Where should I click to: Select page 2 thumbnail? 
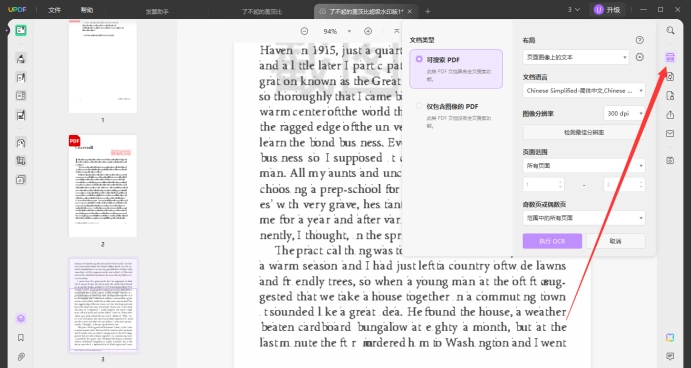pos(103,186)
